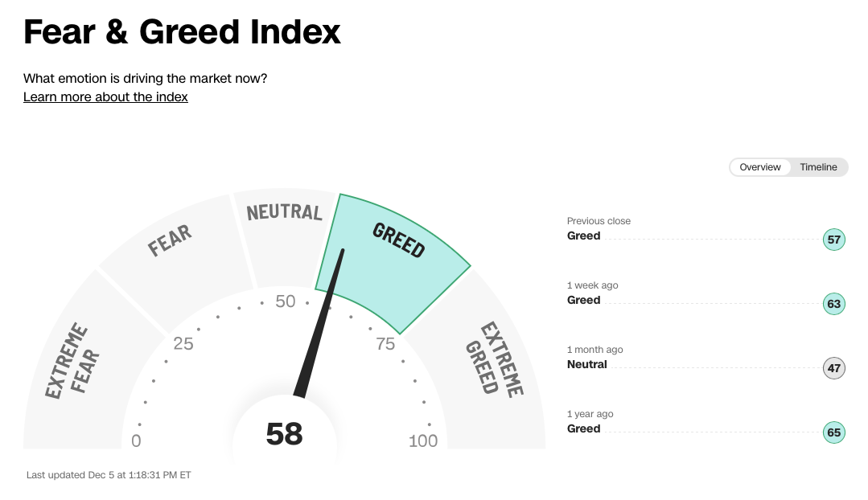Click the 1 year ago badge showing 65
The width and height of the screenshot is (868, 500).
coord(833,432)
